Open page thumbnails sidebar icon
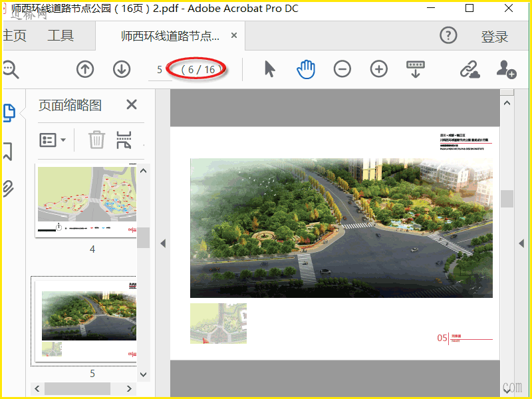The image size is (532, 399). (x=9, y=113)
